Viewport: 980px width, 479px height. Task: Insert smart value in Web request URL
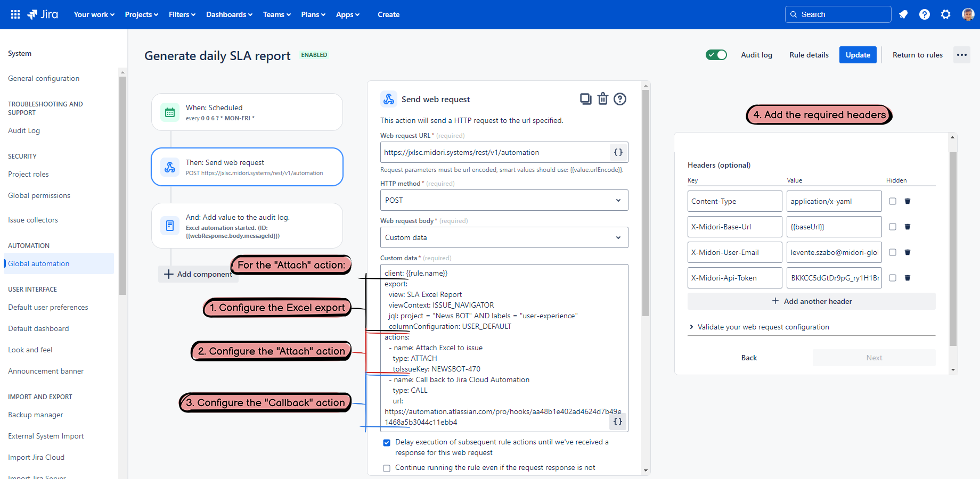click(x=618, y=152)
